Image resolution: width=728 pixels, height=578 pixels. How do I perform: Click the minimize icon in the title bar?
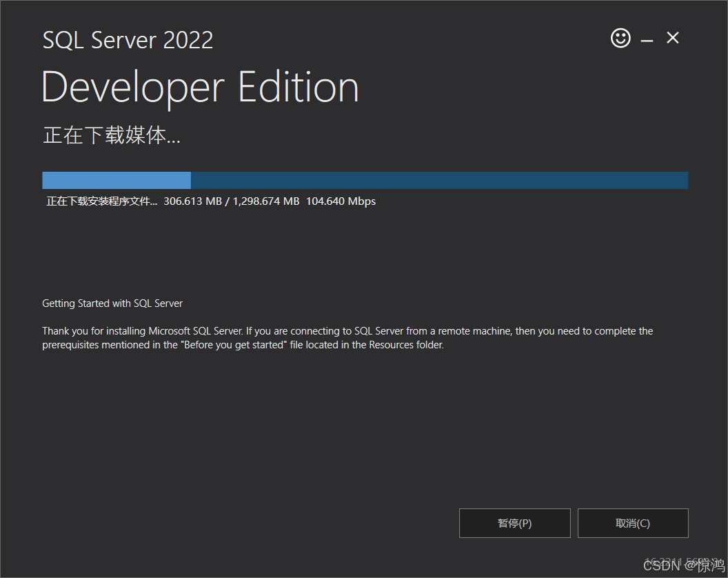[x=647, y=38]
